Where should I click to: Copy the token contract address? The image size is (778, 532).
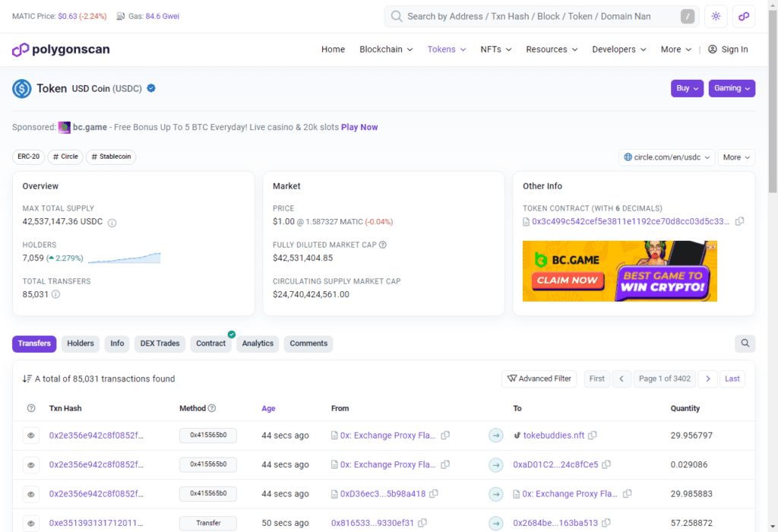pyautogui.click(x=739, y=221)
